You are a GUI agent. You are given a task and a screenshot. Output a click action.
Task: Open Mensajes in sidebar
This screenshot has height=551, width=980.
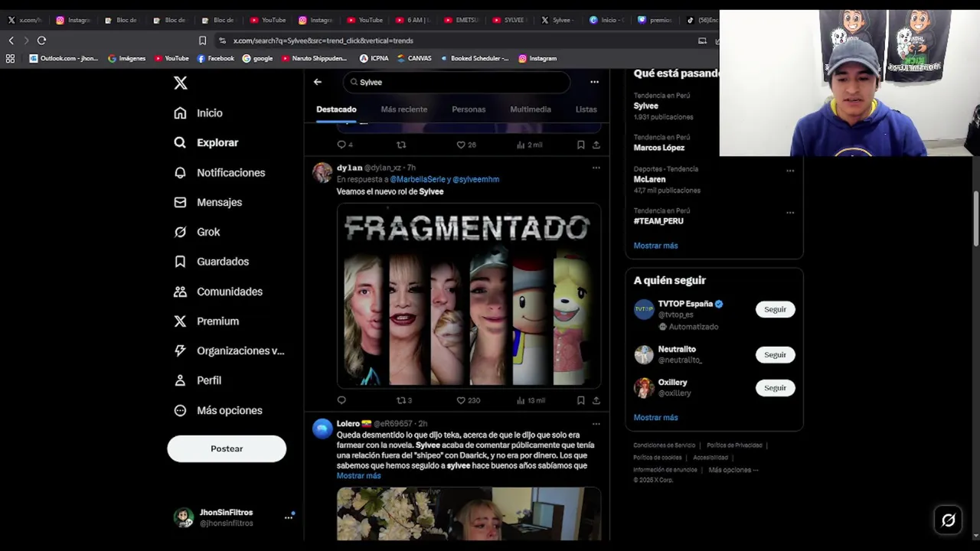(207, 202)
